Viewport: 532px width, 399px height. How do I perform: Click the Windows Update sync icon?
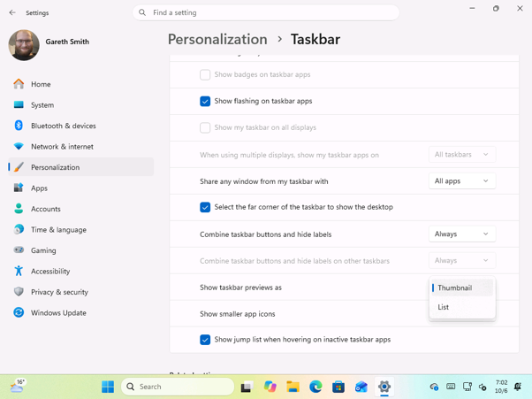(19, 312)
